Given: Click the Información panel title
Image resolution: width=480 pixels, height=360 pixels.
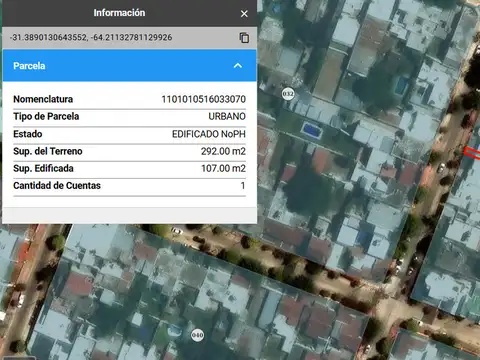Looking at the screenshot, I should pos(119,13).
